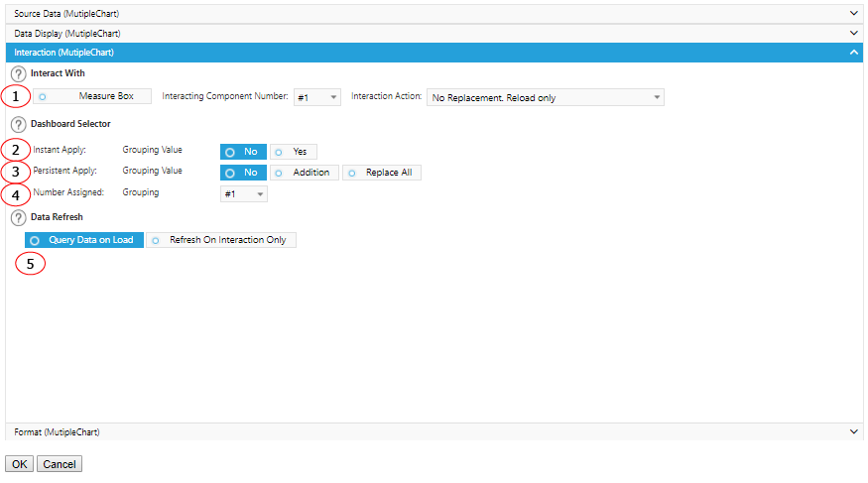Click help icon beside Dashboard Selector

point(18,124)
